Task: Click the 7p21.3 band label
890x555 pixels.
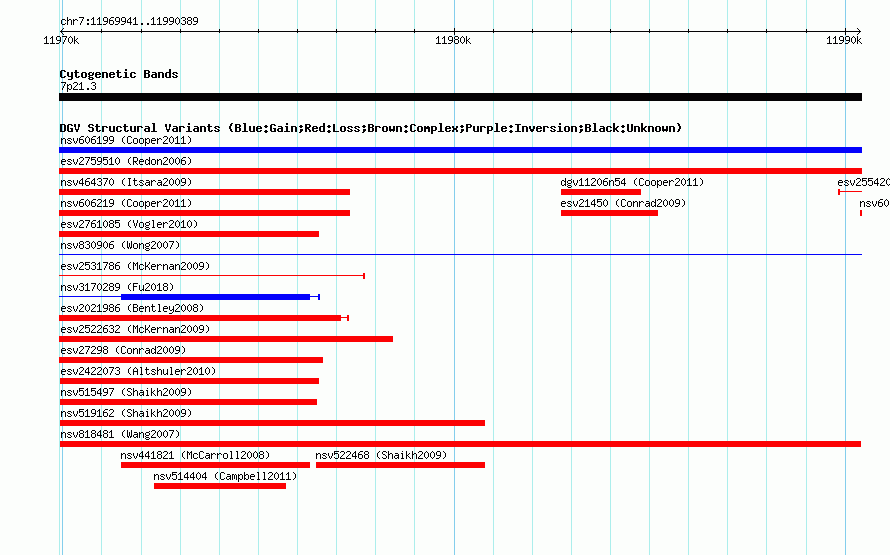Action: click(78, 86)
